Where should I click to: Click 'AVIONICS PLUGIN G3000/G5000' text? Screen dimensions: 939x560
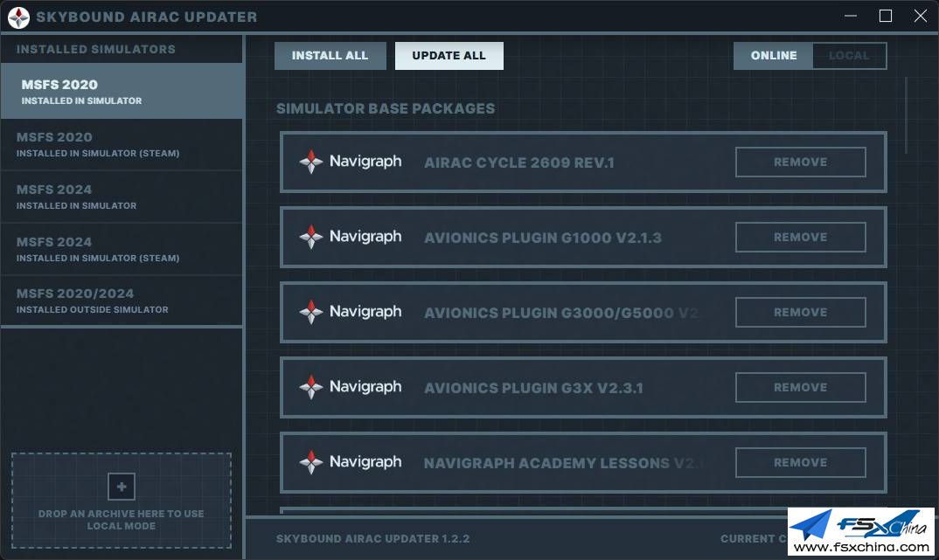coord(549,313)
